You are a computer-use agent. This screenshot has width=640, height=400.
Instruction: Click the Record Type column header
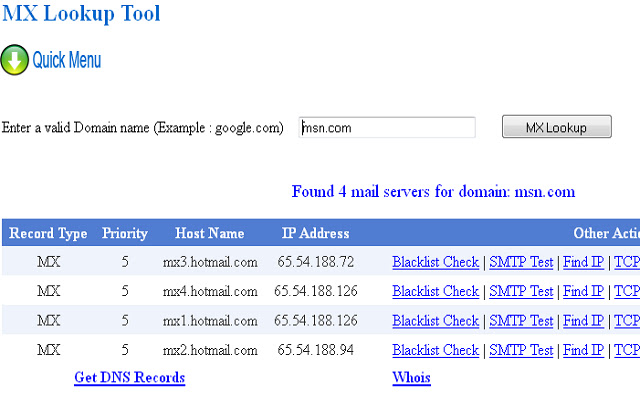[x=48, y=233]
